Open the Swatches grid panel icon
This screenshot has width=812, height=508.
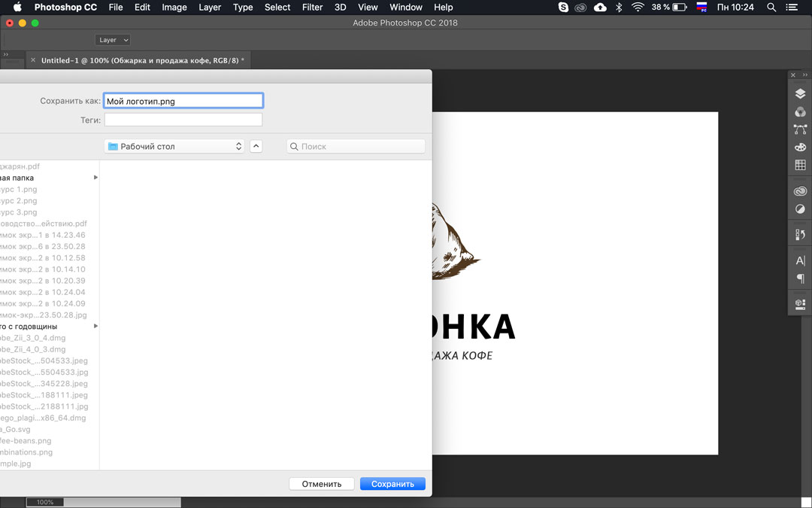[800, 165]
